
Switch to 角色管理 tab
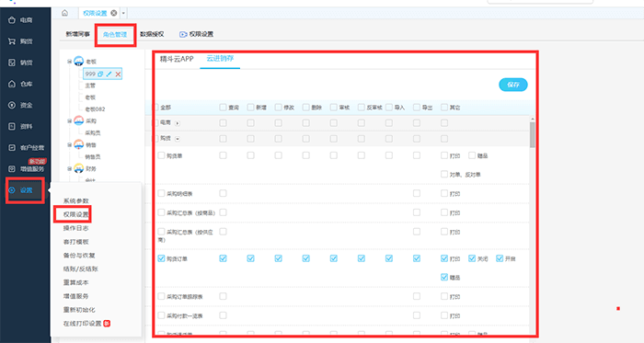pyautogui.click(x=115, y=34)
